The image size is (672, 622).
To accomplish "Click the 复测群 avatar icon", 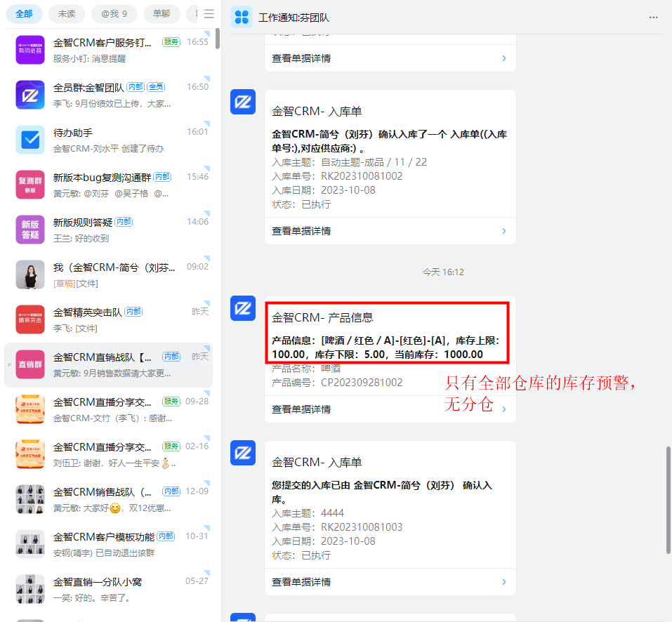I will coord(30,185).
